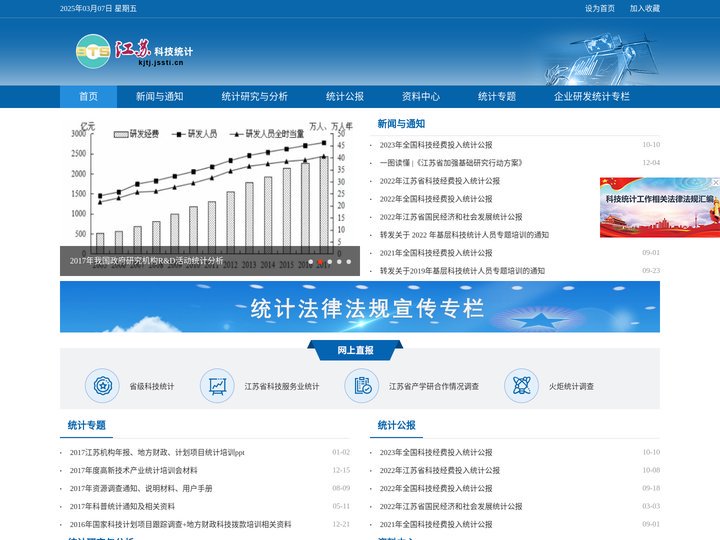Select the active red carousel dot

(320, 262)
